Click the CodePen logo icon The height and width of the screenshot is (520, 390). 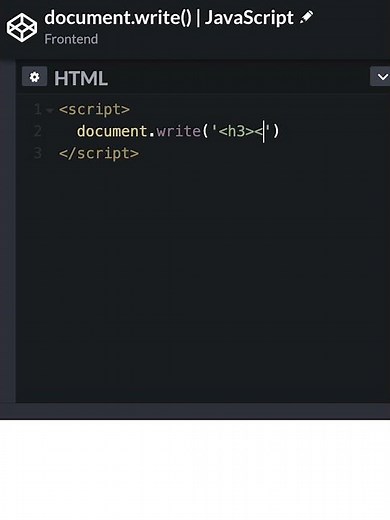[22, 27]
